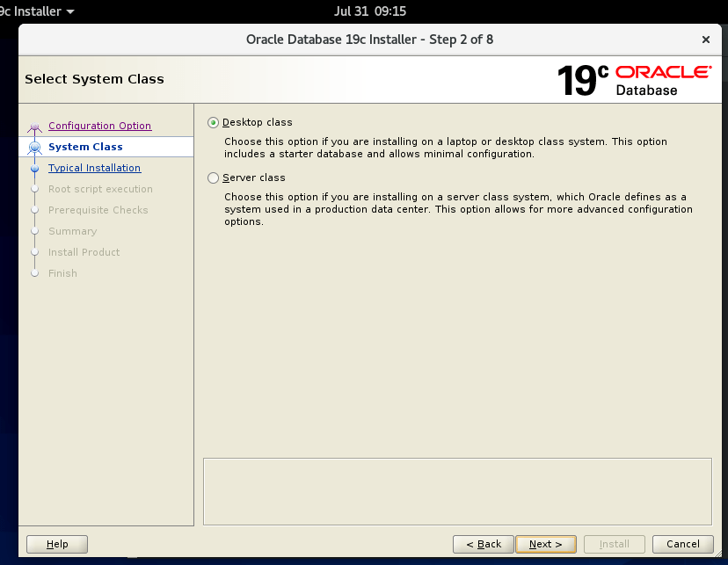Go to the Configuration Option step
The height and width of the screenshot is (565, 728).
click(100, 126)
